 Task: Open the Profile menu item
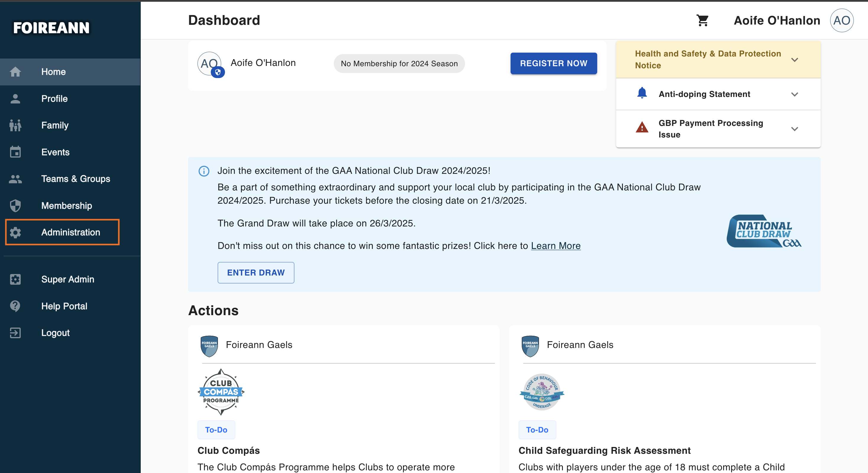70,99
